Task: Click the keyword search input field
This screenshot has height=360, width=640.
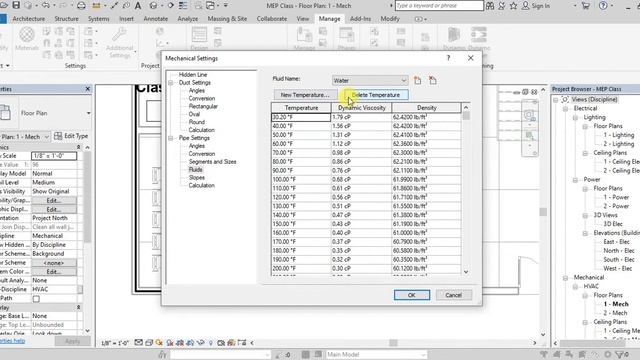Action: click(439, 6)
